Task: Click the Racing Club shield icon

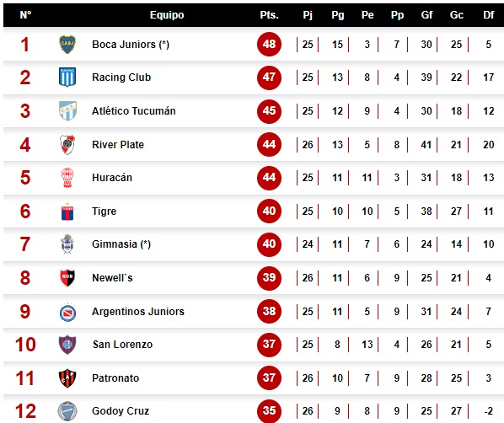Action: tap(67, 78)
